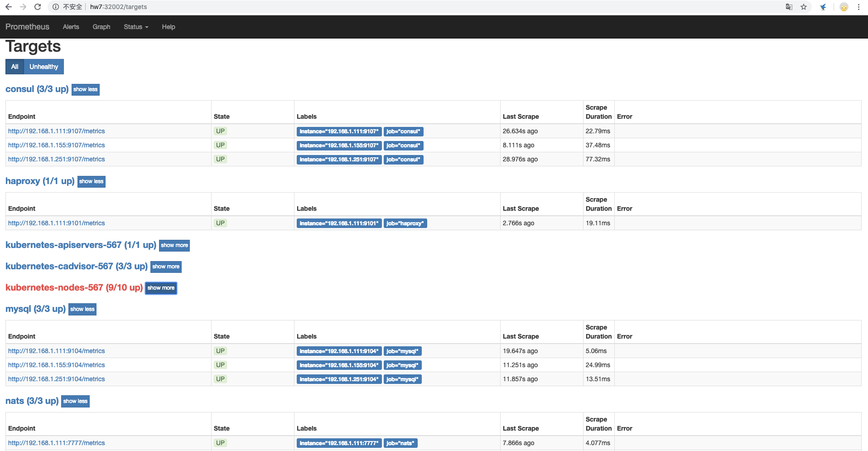Viewport: 868px width, 451px height.
Task: Open haproxy endpoint 192.168.1.111:9101/metrics
Action: [57, 223]
